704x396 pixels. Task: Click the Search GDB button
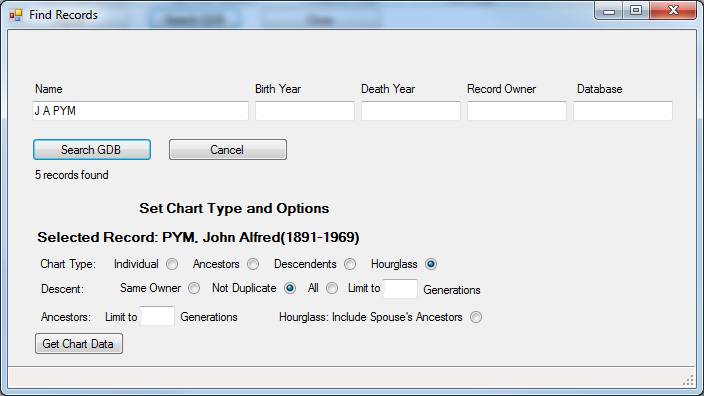pyautogui.click(x=92, y=150)
